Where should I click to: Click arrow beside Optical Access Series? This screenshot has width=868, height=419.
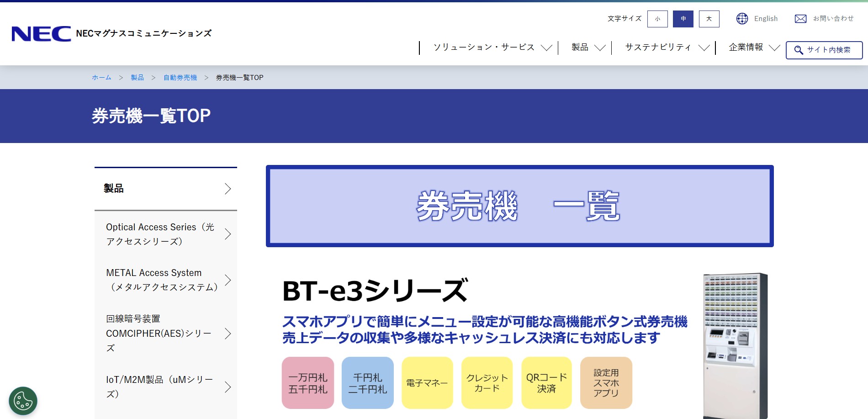coord(228,234)
